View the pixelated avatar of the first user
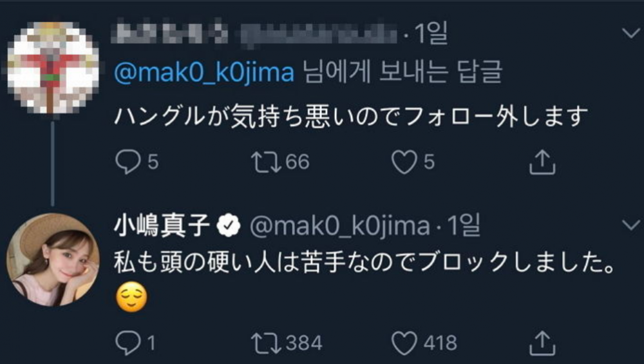 (53, 68)
